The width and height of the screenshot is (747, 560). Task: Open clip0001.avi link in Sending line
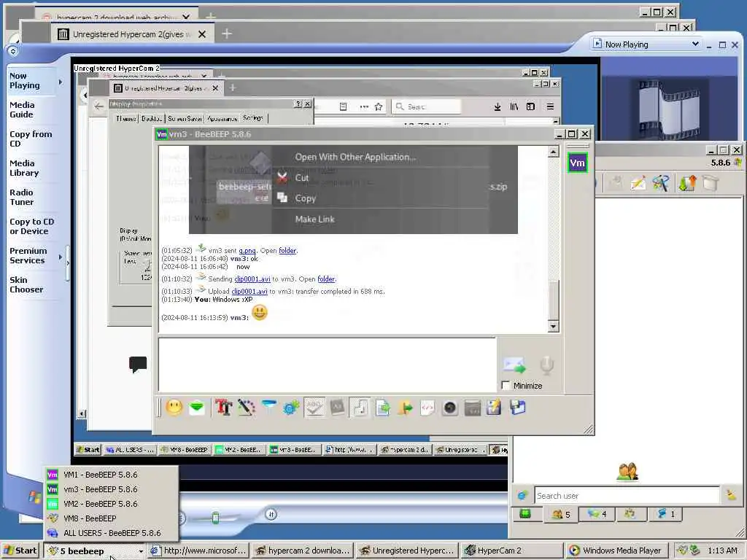pos(252,279)
